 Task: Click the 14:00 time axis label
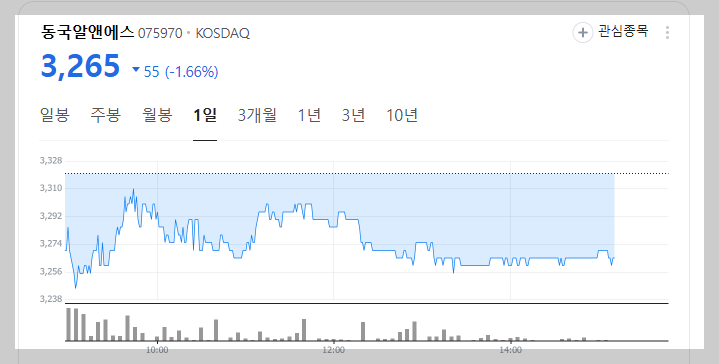[510, 350]
